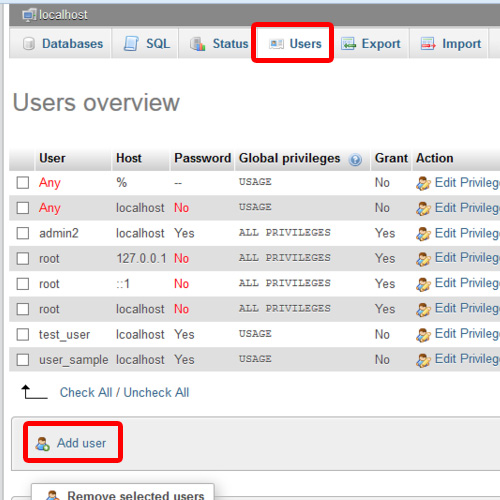Click the user_sample user name
The image size is (500, 500).
pyautogui.click(x=74, y=360)
